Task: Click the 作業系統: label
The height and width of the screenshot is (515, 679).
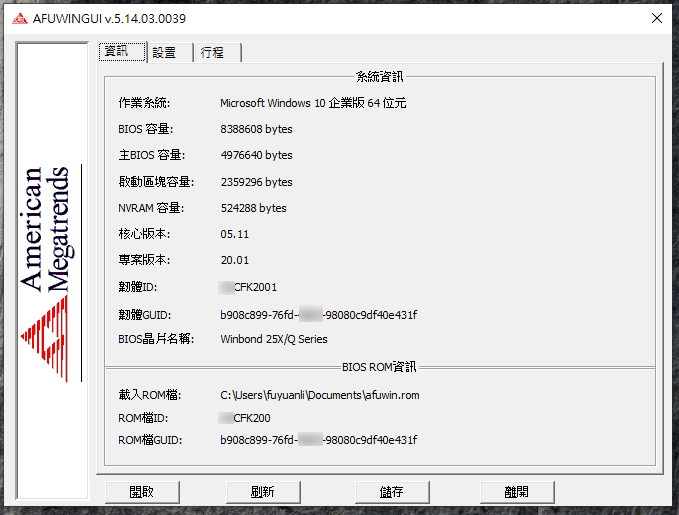Action: pos(145,103)
